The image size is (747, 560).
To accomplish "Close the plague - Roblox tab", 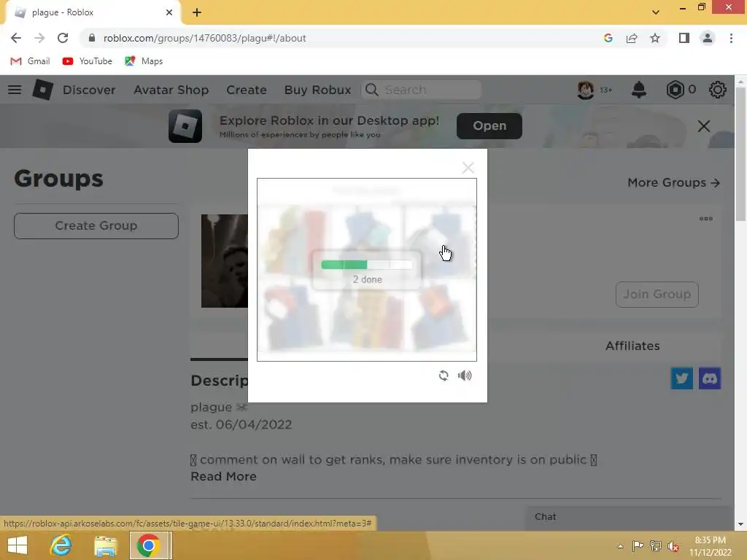I will (169, 12).
